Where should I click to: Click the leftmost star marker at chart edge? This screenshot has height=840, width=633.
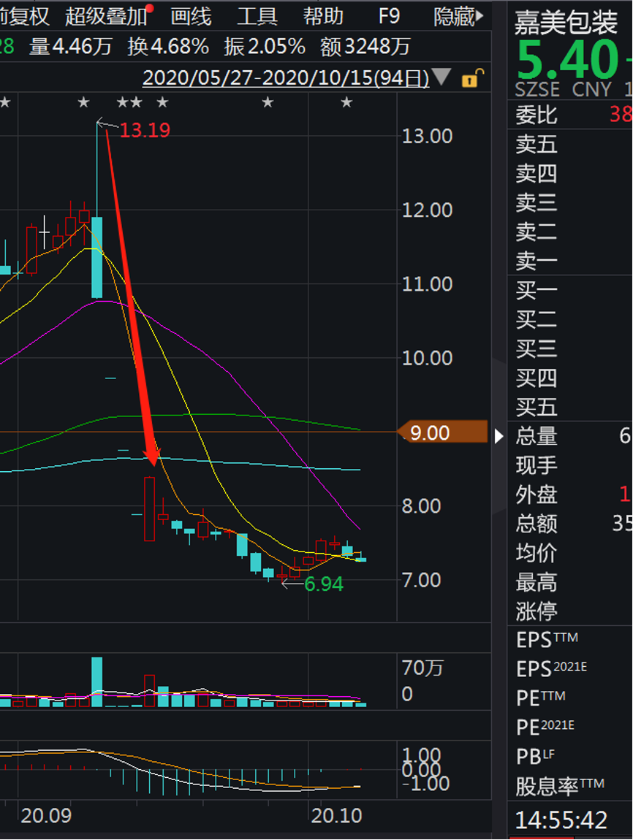tap(5, 103)
